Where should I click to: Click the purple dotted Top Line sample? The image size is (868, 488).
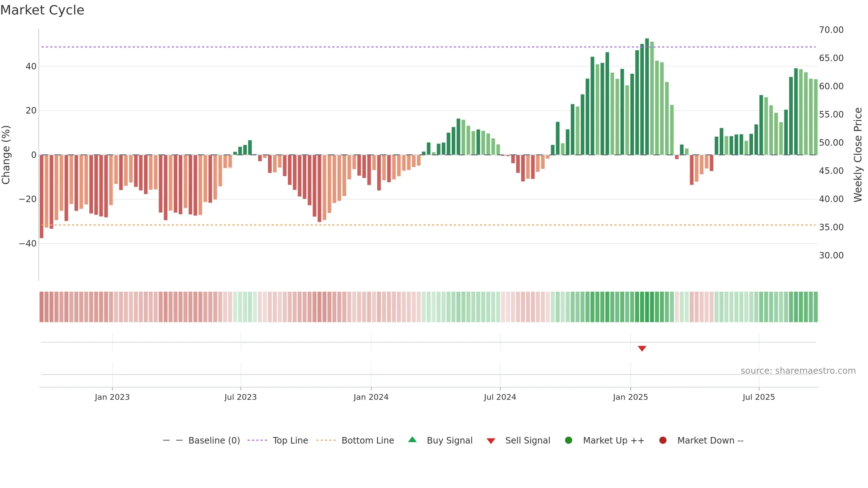[x=257, y=440]
